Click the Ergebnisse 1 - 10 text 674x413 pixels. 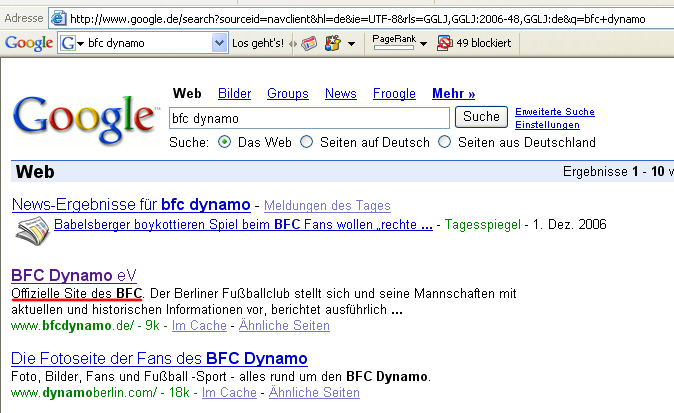[x=614, y=172]
